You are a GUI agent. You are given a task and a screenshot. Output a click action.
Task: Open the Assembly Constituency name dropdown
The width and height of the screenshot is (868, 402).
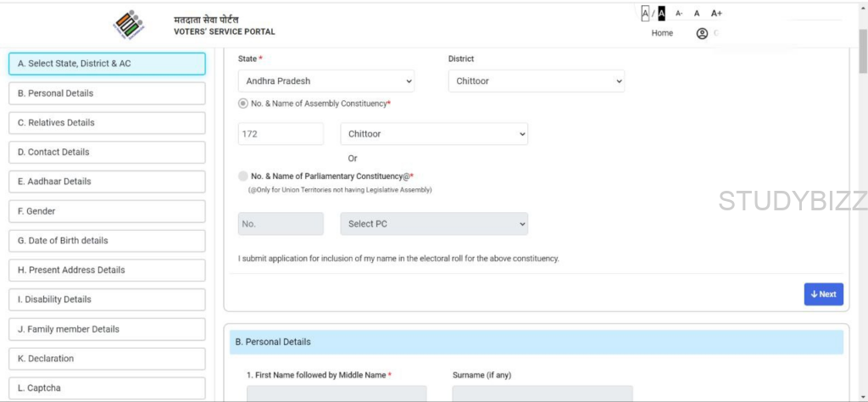434,134
